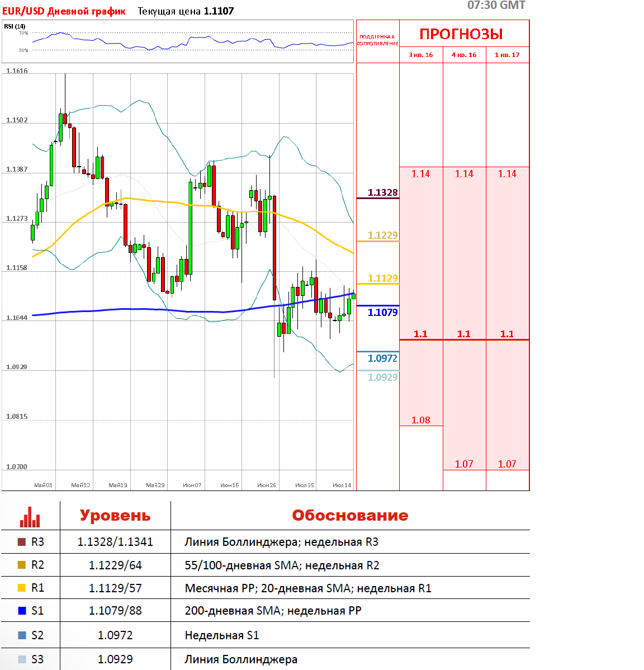The image size is (644, 670).
Task: Select the '1.1229/64' level cell
Action: click(115, 565)
